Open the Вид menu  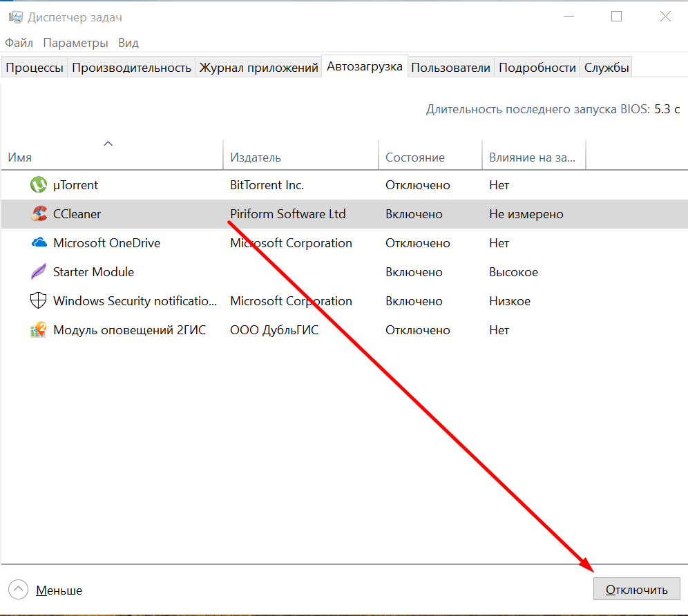click(128, 43)
